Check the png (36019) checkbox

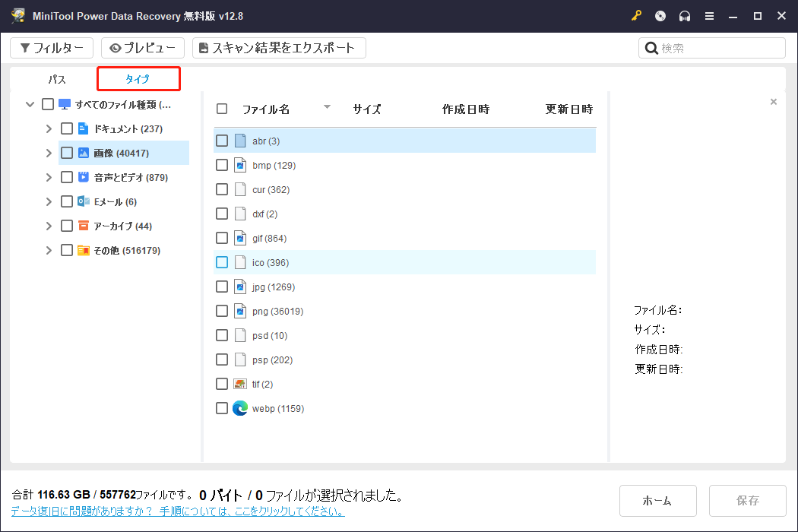pyautogui.click(x=222, y=311)
